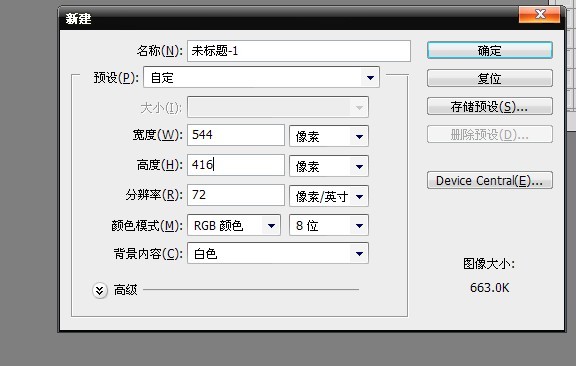Click the 663.0K image size value
Screen dimensions: 576x366
[489, 287]
